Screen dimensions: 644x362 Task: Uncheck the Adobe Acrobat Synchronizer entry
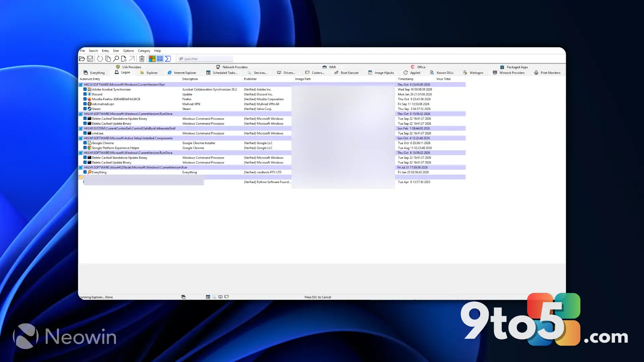85,89
